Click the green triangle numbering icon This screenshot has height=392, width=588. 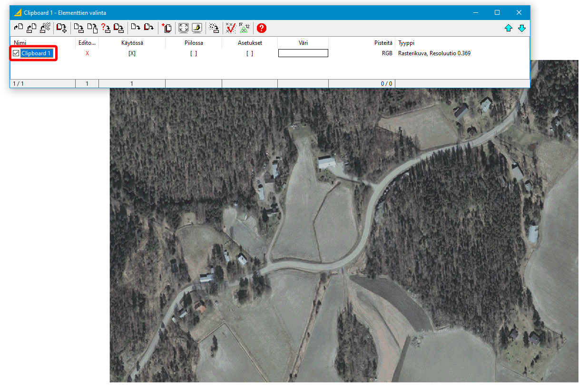click(x=245, y=28)
